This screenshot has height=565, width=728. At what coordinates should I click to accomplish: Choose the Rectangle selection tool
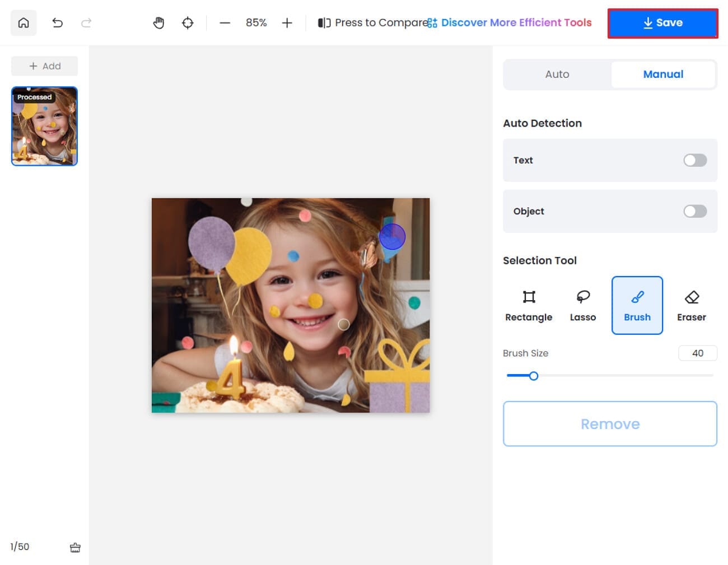[529, 306]
